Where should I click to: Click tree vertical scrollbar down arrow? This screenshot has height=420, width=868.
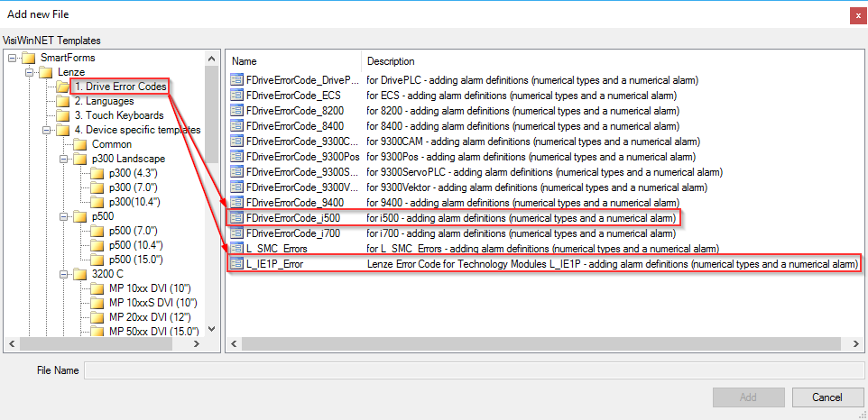[x=211, y=330]
